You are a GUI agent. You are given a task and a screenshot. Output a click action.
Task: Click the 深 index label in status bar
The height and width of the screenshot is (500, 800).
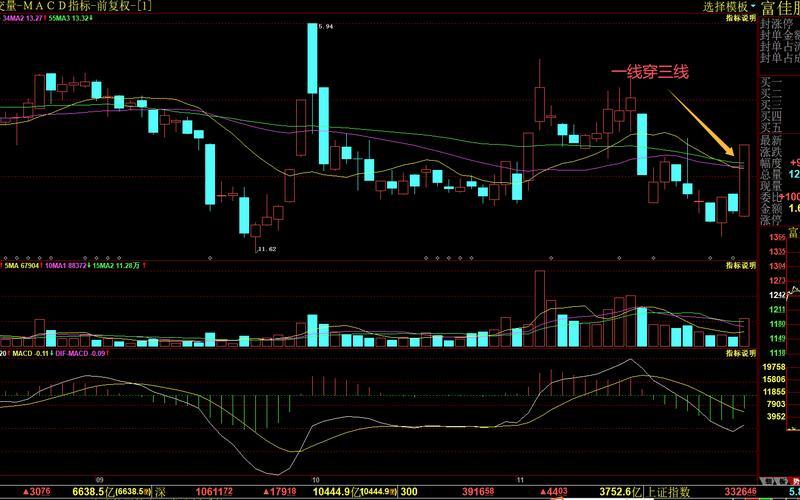pos(159,492)
